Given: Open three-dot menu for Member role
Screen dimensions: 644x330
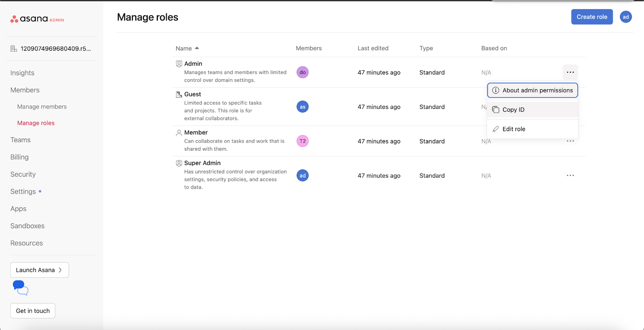Looking at the screenshot, I should pyautogui.click(x=570, y=141).
